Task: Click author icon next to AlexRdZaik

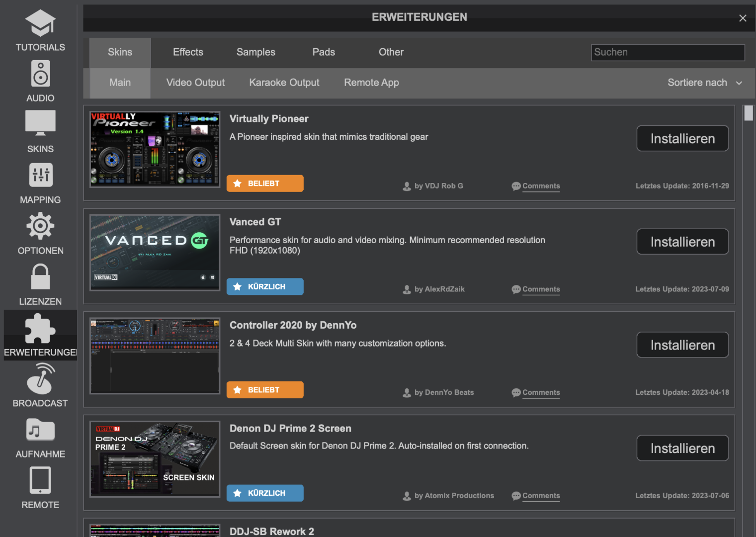Action: [407, 289]
